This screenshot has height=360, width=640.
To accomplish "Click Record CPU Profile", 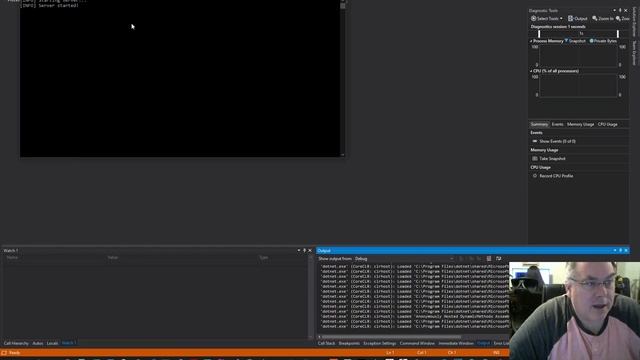I will (x=556, y=176).
